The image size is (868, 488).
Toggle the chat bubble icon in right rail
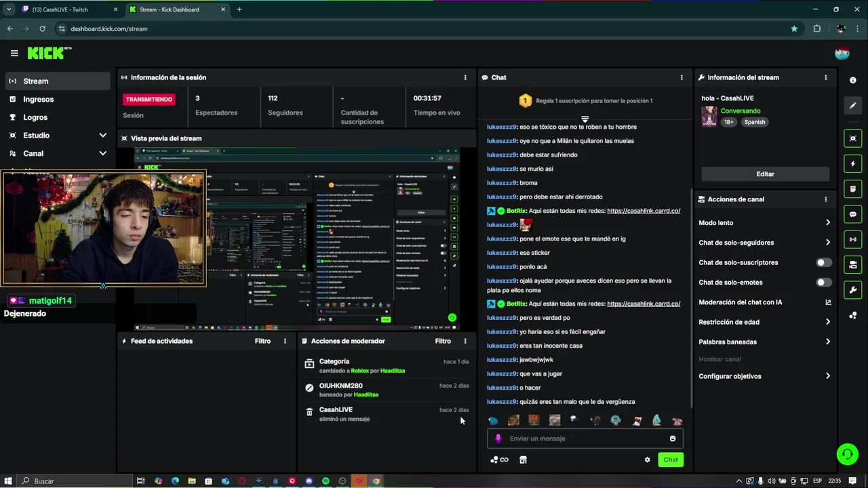[x=853, y=214]
